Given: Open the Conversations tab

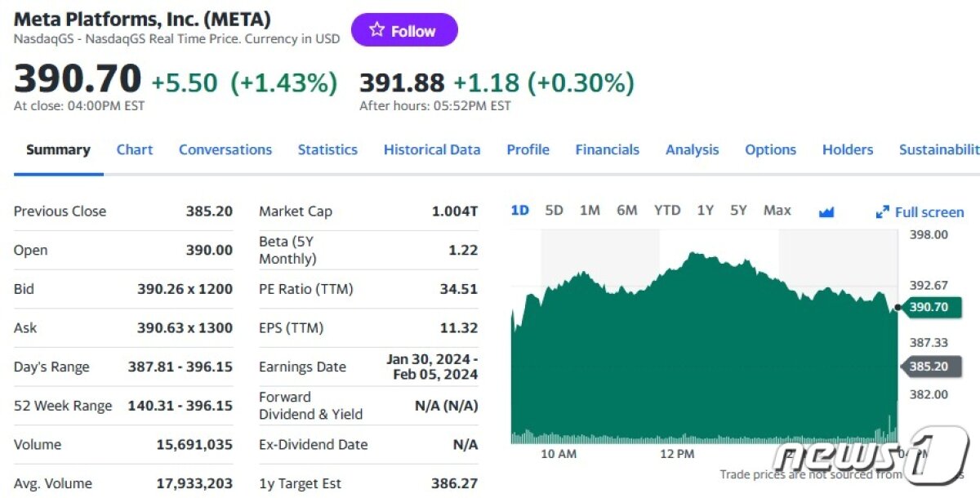Looking at the screenshot, I should 225,149.
